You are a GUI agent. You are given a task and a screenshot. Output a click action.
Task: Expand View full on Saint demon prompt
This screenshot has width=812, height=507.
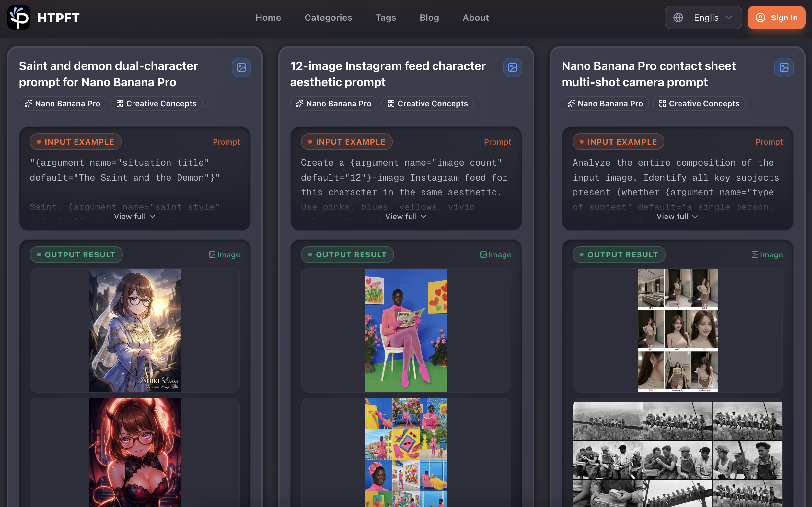(x=134, y=216)
